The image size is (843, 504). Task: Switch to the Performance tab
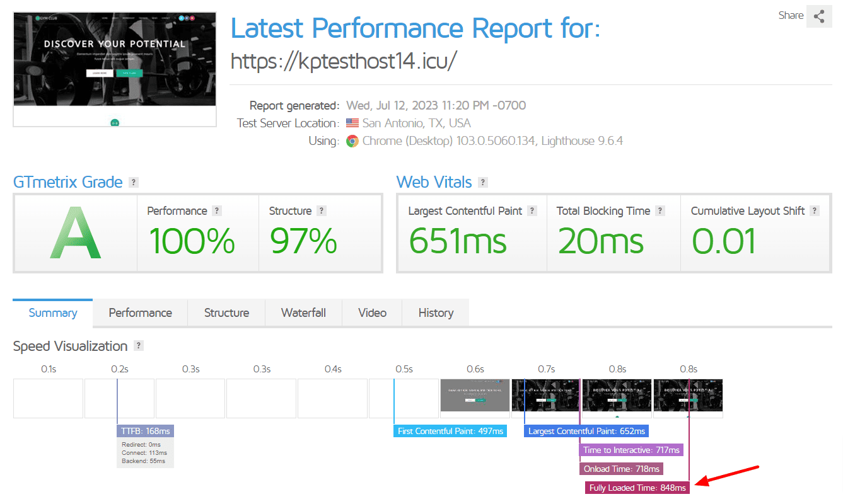[x=140, y=313]
